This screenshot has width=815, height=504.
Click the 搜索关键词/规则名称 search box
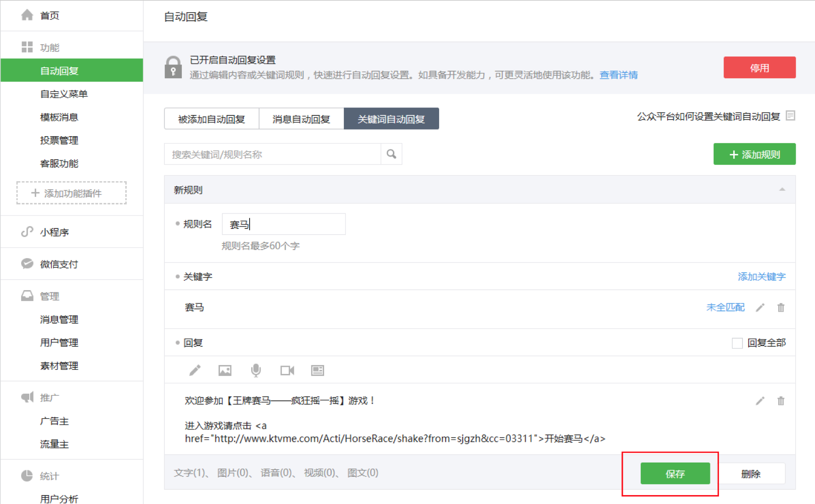pyautogui.click(x=272, y=154)
